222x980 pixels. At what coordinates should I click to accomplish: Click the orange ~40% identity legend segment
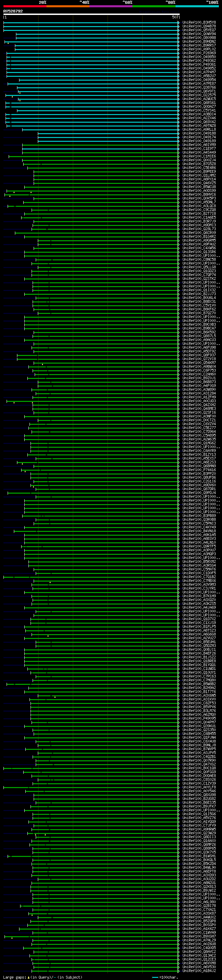[68, 6]
